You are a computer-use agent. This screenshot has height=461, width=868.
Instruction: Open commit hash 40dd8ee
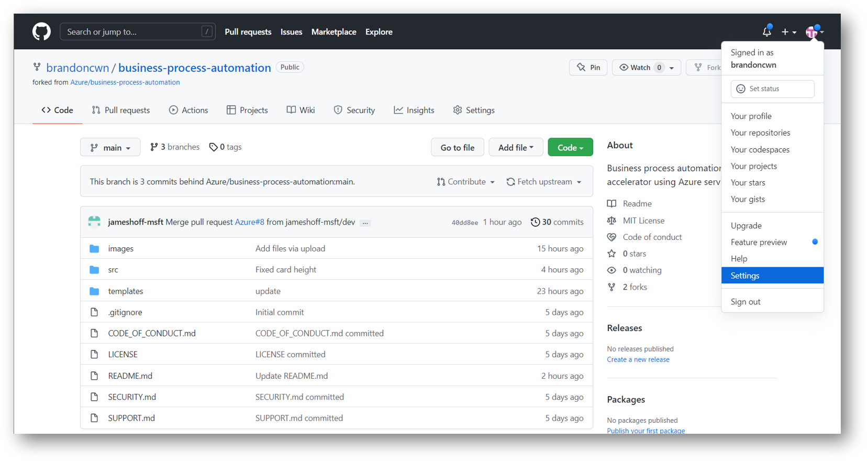tap(465, 223)
